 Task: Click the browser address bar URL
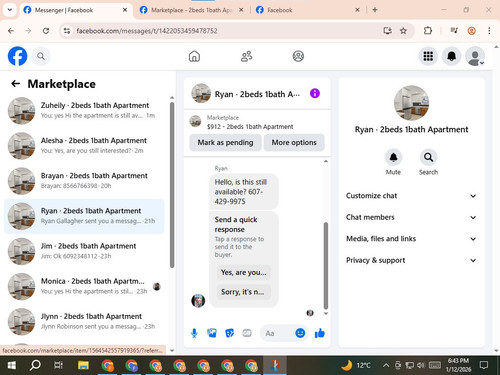(x=147, y=31)
